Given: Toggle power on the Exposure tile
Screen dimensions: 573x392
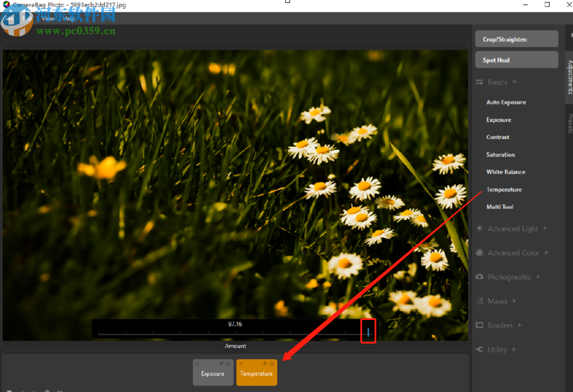Looking at the screenshot, I should [229, 364].
